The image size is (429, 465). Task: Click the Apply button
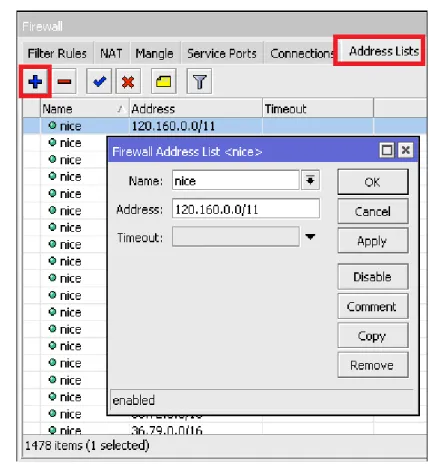(x=373, y=241)
